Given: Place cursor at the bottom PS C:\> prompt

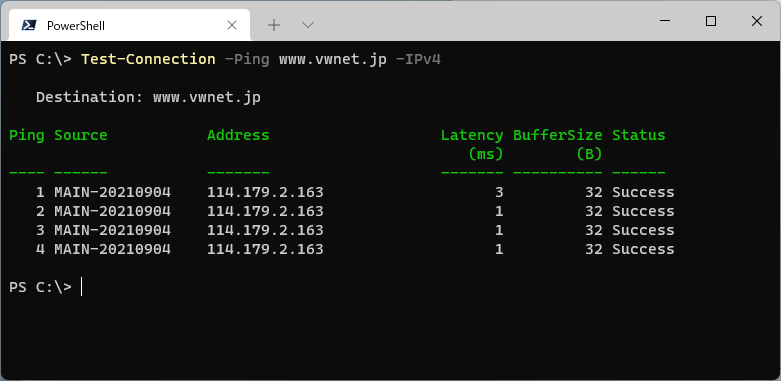Looking at the screenshot, I should (81, 287).
